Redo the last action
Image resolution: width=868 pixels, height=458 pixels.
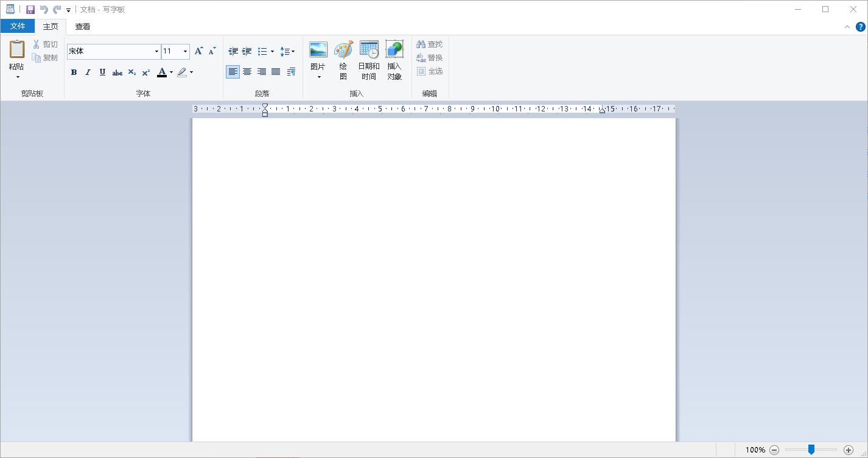pyautogui.click(x=57, y=10)
